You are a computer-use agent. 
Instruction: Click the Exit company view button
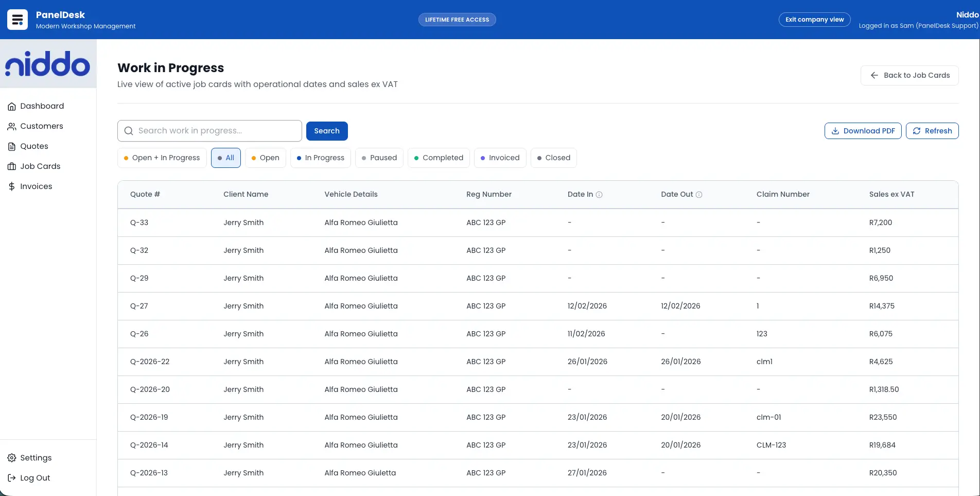(x=814, y=19)
